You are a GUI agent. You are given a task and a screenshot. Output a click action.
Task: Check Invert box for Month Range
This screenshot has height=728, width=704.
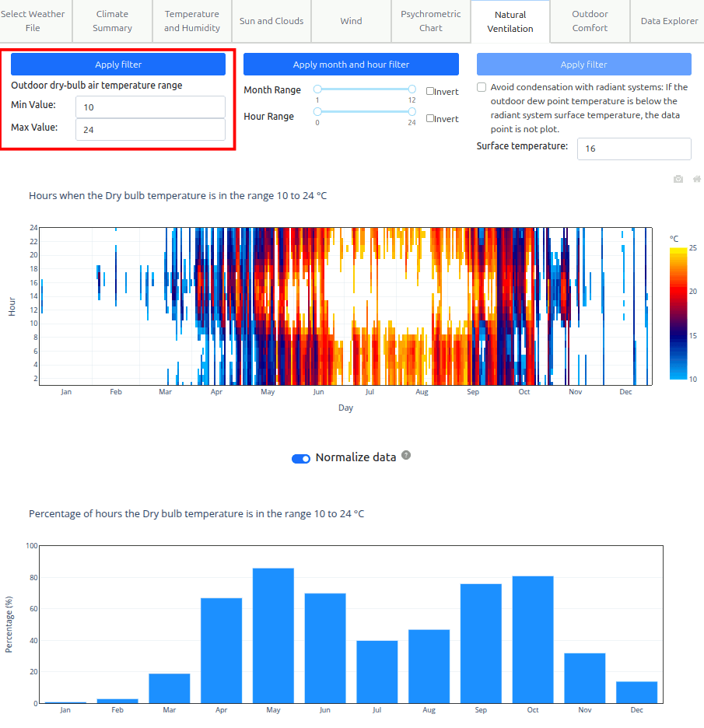click(430, 91)
